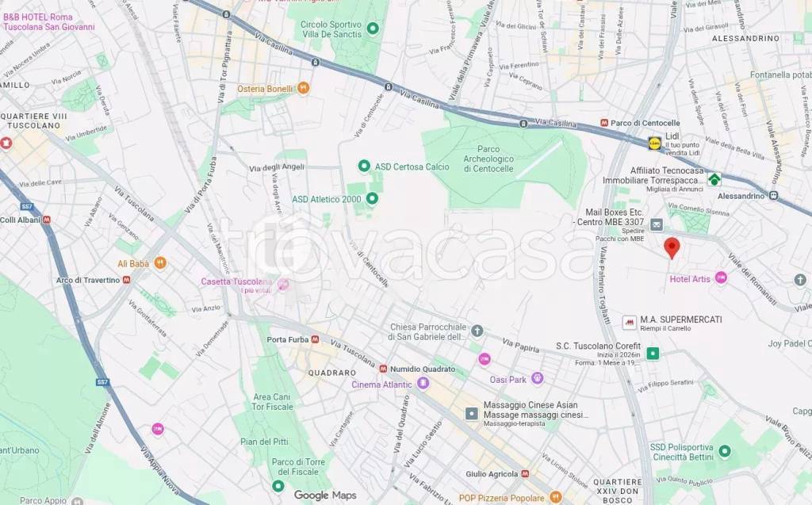The width and height of the screenshot is (812, 505).
Task: Open the Mail Boxes Etc. envelope icon
Action: pyautogui.click(x=656, y=225)
